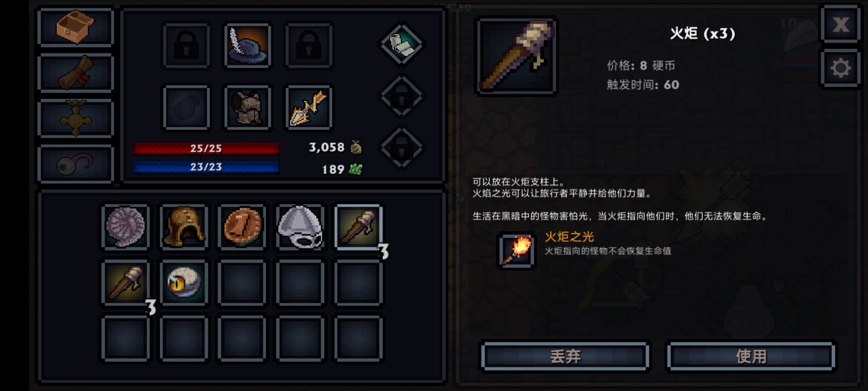Switch to the scroll tab

75,73
